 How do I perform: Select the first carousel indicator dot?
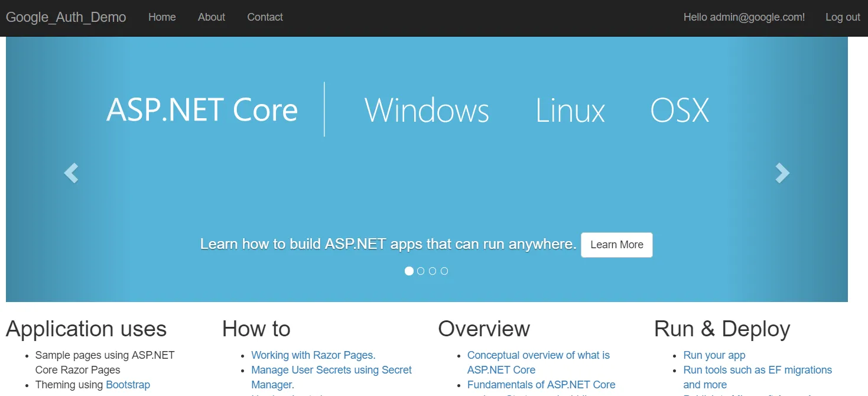409,271
